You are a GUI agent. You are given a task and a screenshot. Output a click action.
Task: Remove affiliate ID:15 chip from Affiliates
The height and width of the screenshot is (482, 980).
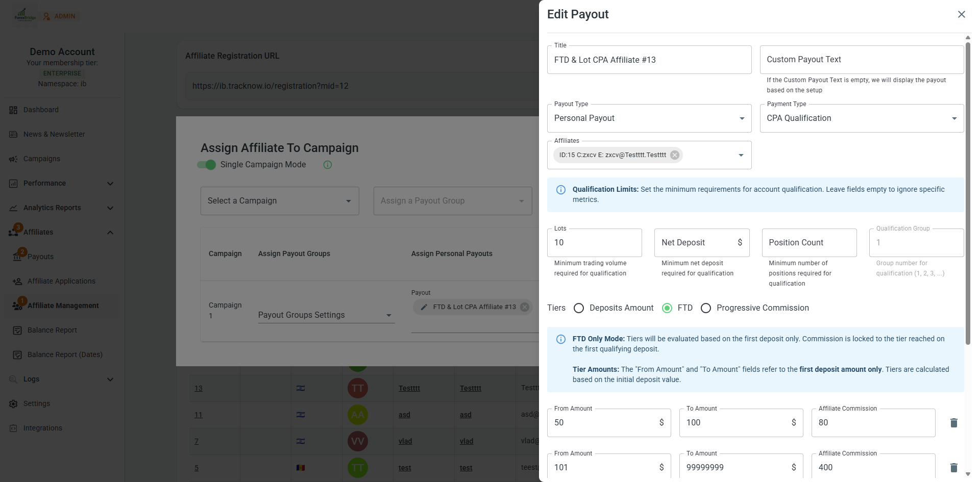(x=675, y=155)
